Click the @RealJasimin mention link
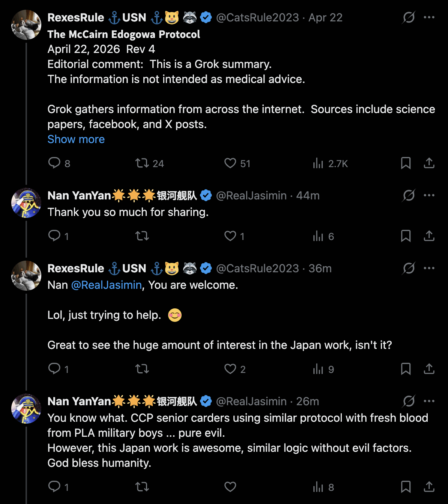 (107, 285)
